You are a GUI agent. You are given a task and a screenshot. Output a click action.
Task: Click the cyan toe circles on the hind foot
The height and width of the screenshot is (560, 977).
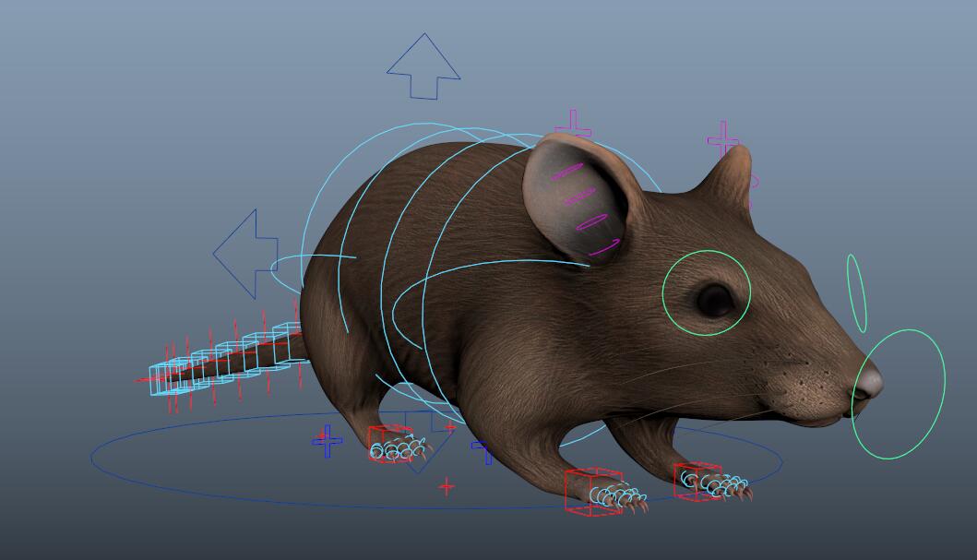[x=399, y=451]
